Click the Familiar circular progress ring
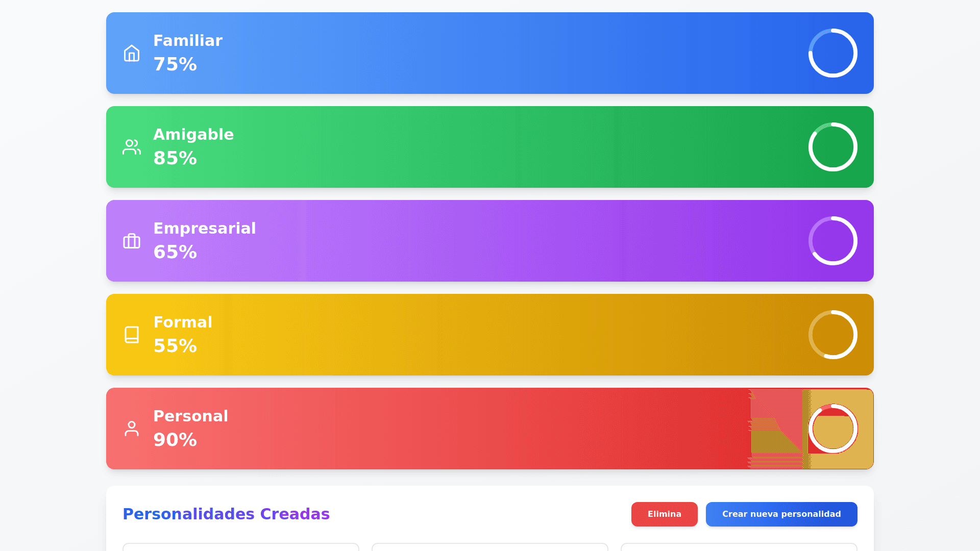This screenshot has width=980, height=551. click(x=832, y=53)
